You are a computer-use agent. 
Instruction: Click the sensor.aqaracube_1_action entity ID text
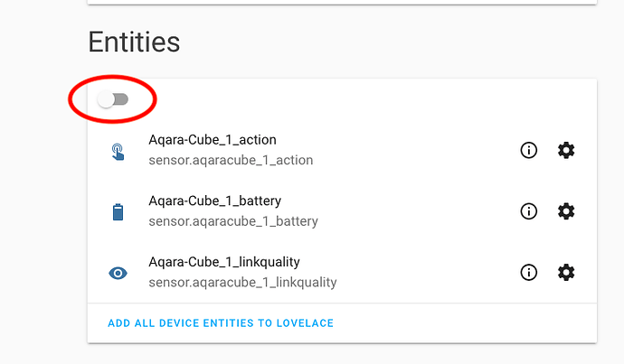pyautogui.click(x=231, y=161)
